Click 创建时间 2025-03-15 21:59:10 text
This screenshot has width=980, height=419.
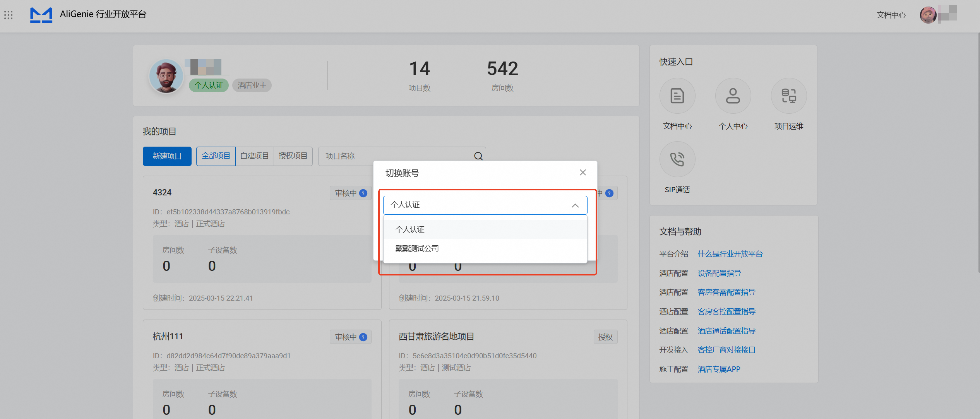coord(449,298)
